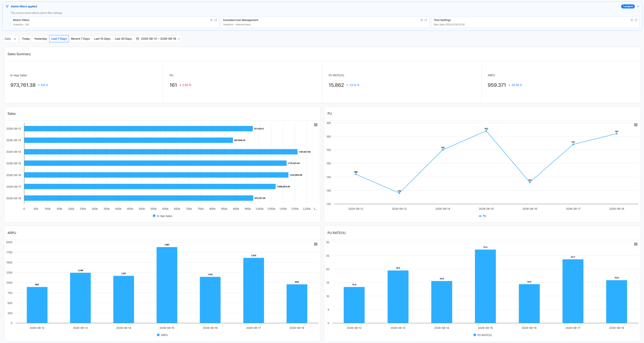Viewport: 644px width, 343px height.
Task: Click the 1 projects badge
Action: point(628,7)
